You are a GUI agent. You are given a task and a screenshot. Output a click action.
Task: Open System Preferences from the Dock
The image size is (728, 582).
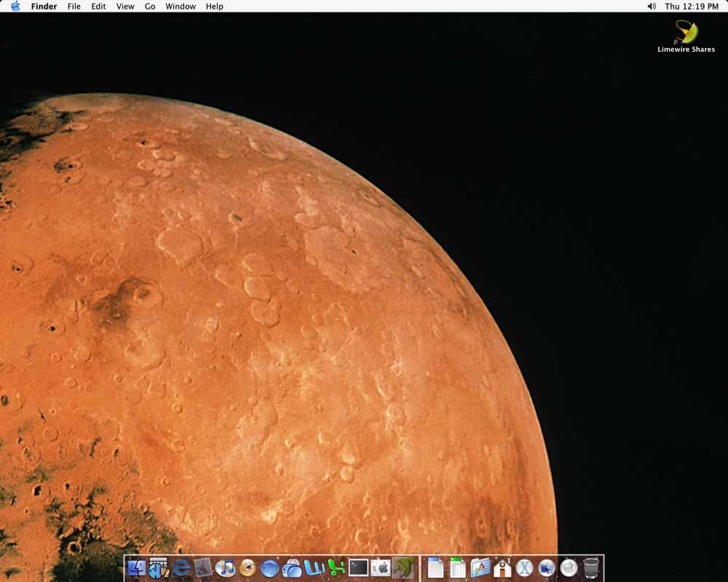pyautogui.click(x=381, y=568)
